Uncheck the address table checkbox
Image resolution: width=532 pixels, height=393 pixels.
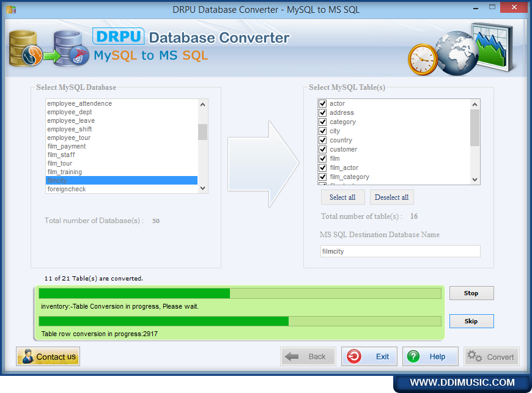click(x=323, y=112)
